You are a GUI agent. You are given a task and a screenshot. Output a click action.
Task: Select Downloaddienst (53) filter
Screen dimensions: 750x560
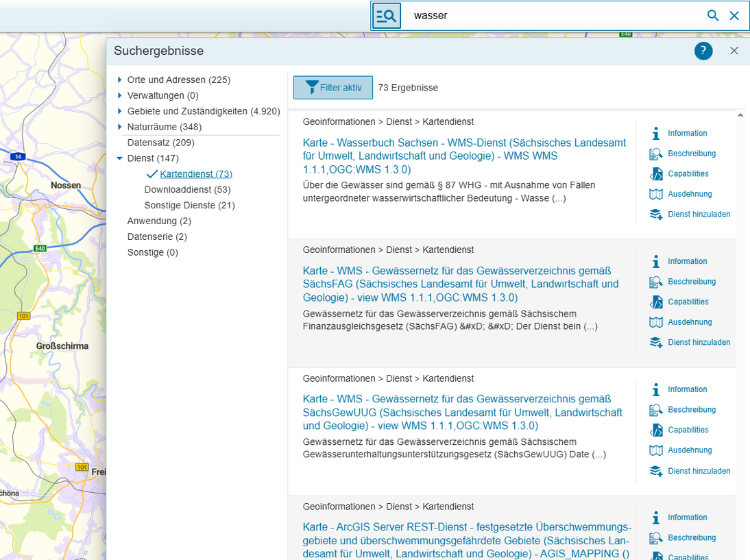[188, 190]
